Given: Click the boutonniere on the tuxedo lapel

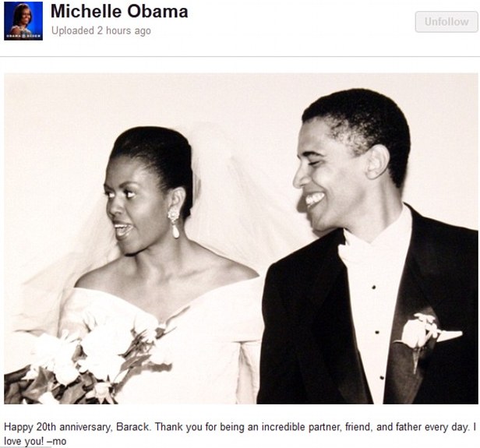Looking at the screenshot, I should tap(418, 337).
